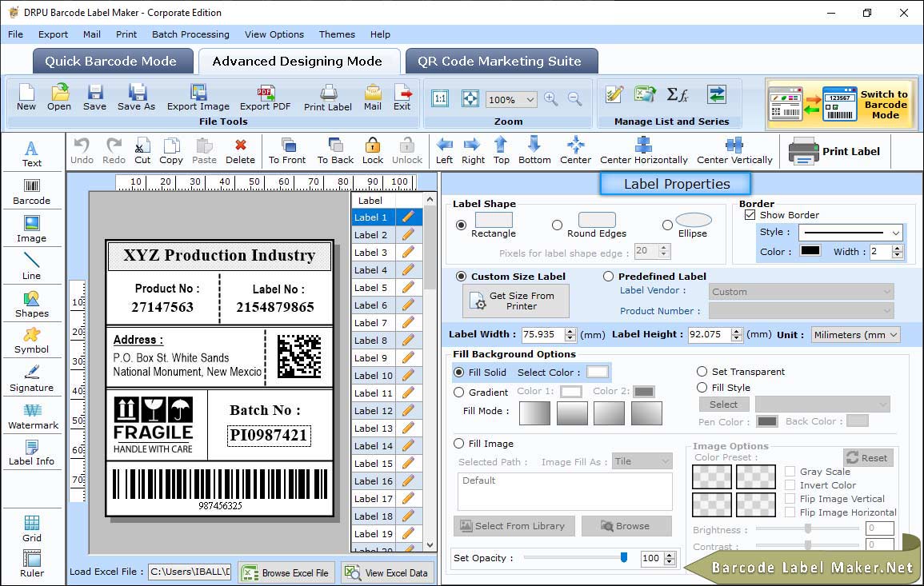Add a Signature with sidebar tool
Viewport: 924px width, 586px height.
pyautogui.click(x=32, y=379)
